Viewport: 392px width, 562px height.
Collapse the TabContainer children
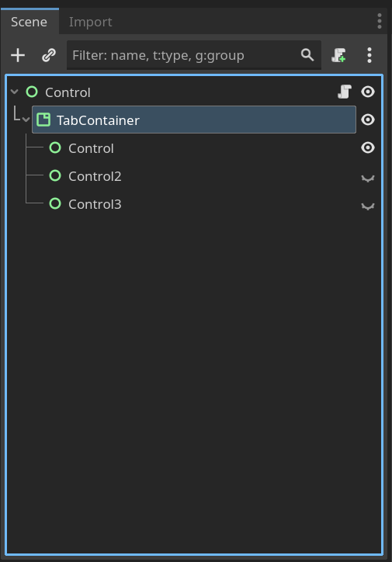point(26,120)
